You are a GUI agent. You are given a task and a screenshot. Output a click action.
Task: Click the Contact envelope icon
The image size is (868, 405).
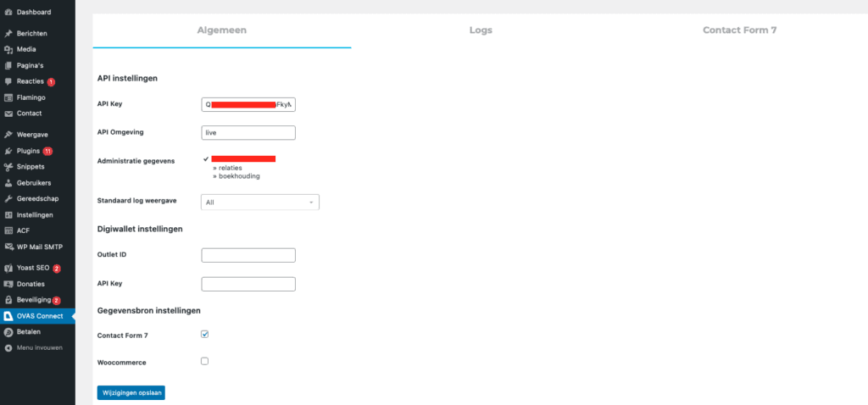[x=8, y=114]
